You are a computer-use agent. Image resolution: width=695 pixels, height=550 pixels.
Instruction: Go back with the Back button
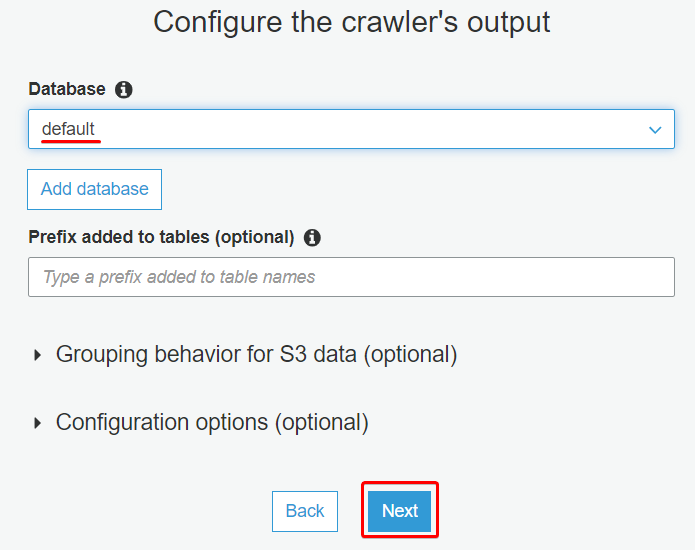pos(305,511)
